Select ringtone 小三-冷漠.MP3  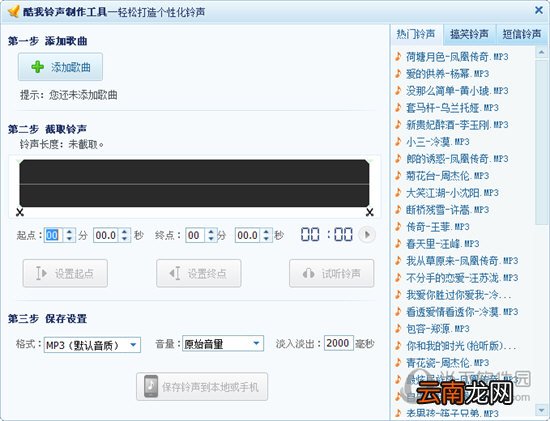click(x=437, y=141)
